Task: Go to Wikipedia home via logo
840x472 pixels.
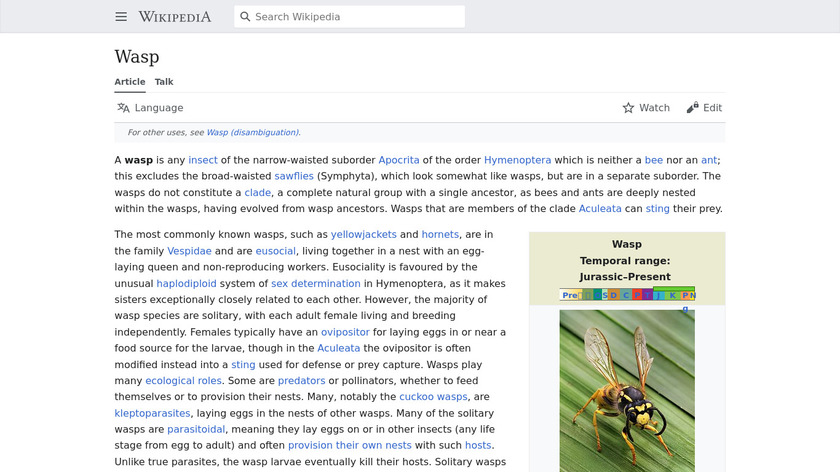Action: click(x=175, y=17)
